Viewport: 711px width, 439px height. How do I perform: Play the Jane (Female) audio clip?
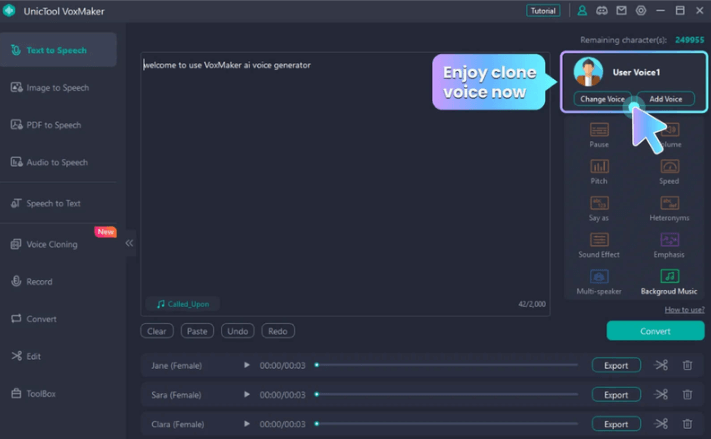click(247, 366)
